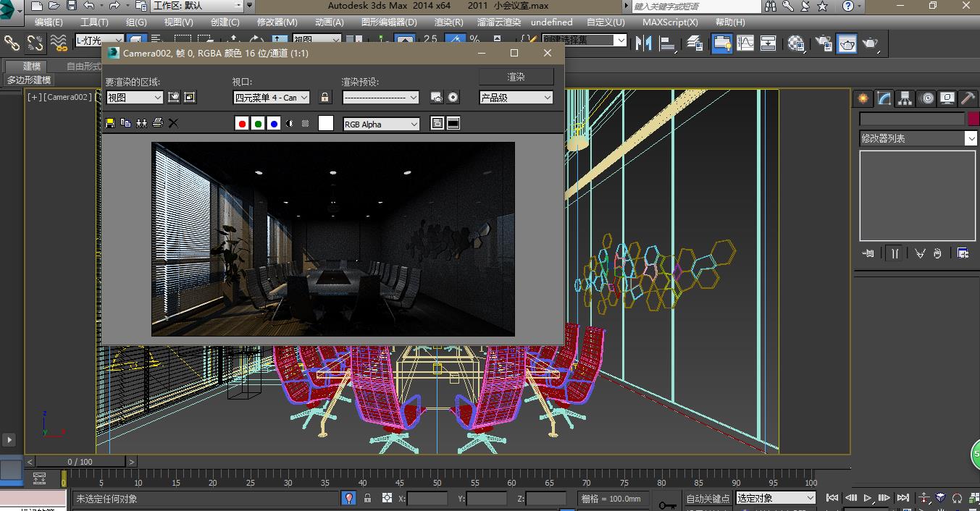The height and width of the screenshot is (511, 980).
Task: Clear the rendered frame with the X icon
Action: (174, 124)
